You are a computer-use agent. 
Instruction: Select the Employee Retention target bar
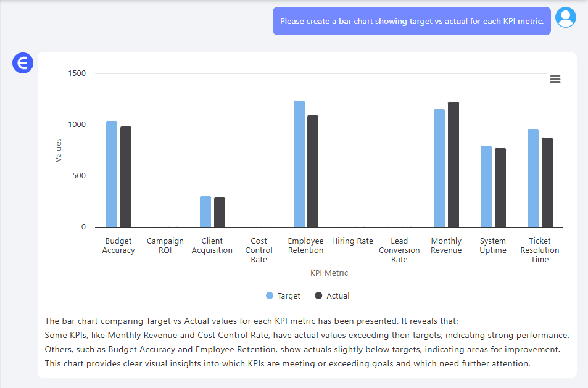pos(299,164)
